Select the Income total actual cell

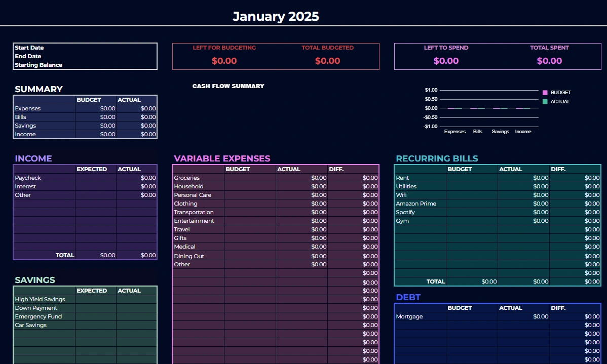[x=137, y=255]
